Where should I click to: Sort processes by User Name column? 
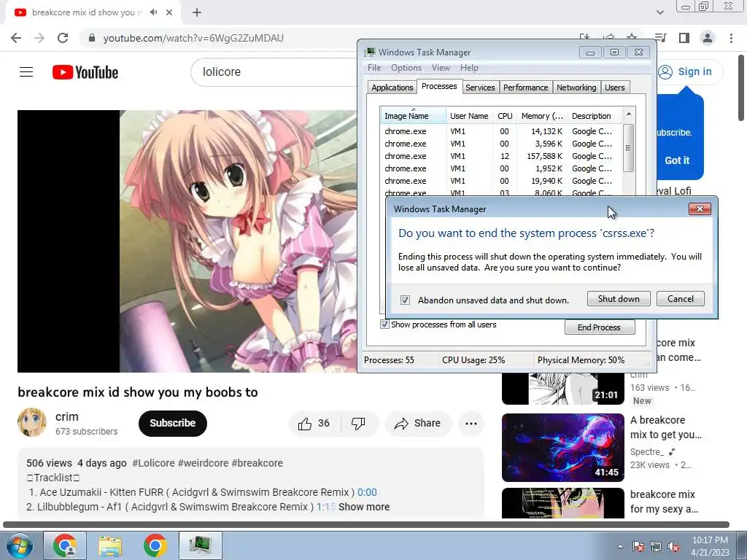[469, 116]
